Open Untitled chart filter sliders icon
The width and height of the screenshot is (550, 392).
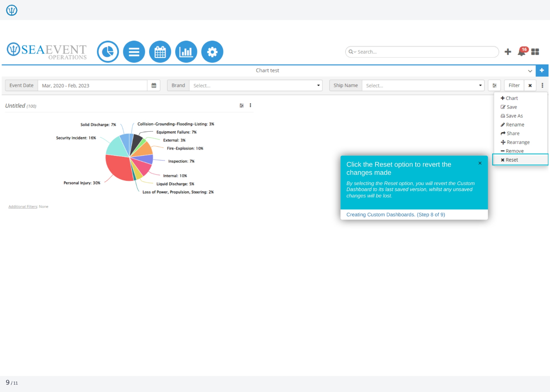tap(241, 106)
